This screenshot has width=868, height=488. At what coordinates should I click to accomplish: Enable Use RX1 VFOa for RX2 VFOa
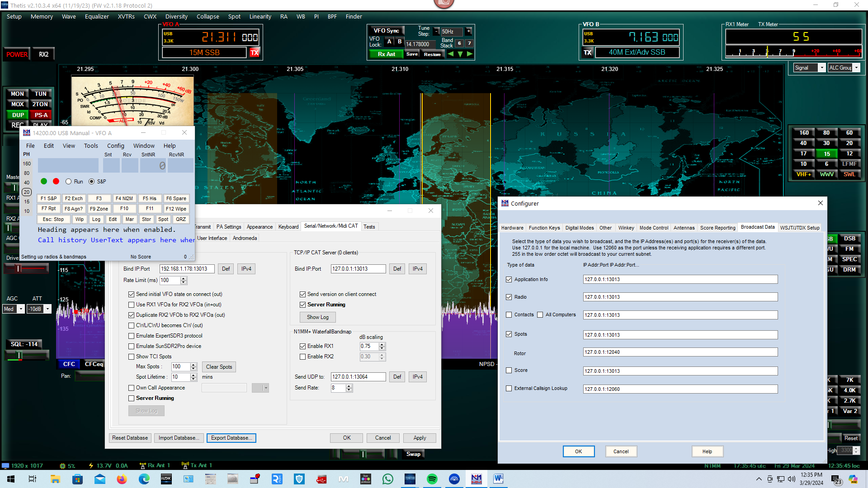coord(132,305)
